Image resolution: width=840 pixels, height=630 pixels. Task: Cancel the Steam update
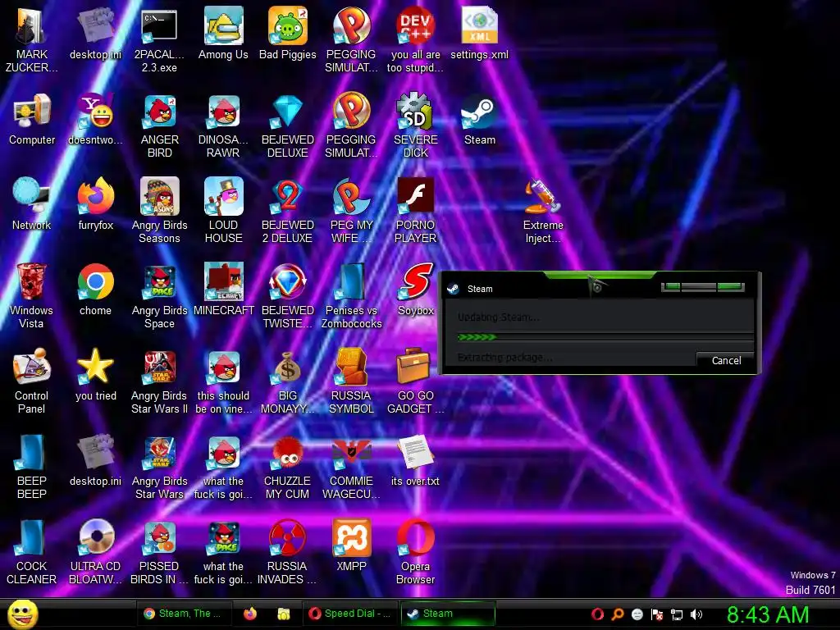(725, 361)
